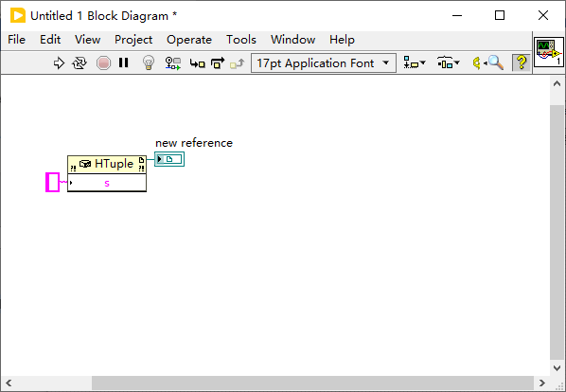Open the Operate menu
The height and width of the screenshot is (392, 566).
(189, 40)
